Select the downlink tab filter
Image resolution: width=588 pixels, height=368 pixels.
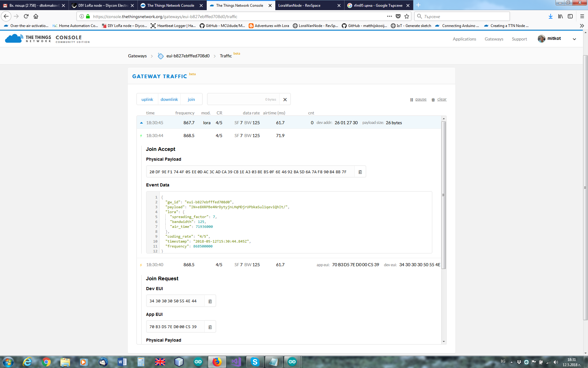pos(169,99)
